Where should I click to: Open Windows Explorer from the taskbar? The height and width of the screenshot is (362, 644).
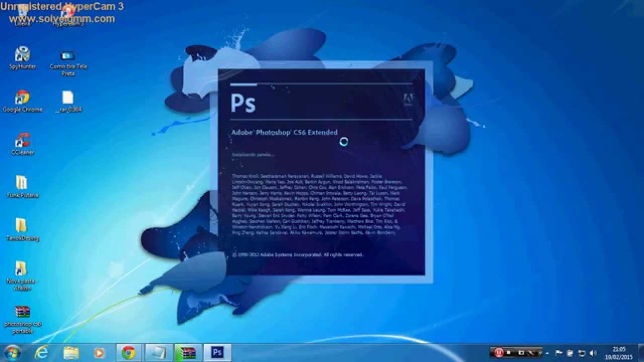(x=71, y=352)
